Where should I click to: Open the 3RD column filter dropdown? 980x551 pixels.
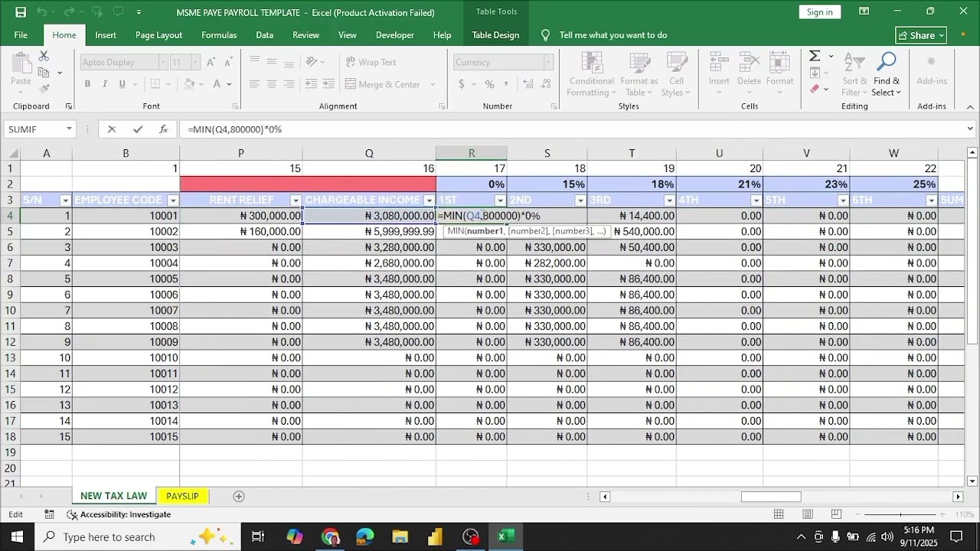point(668,201)
